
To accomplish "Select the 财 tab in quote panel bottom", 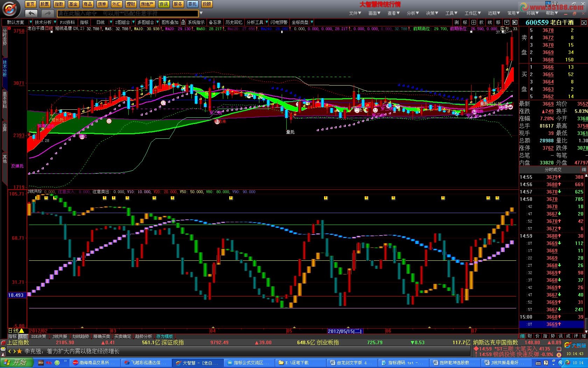I will 530,336.
